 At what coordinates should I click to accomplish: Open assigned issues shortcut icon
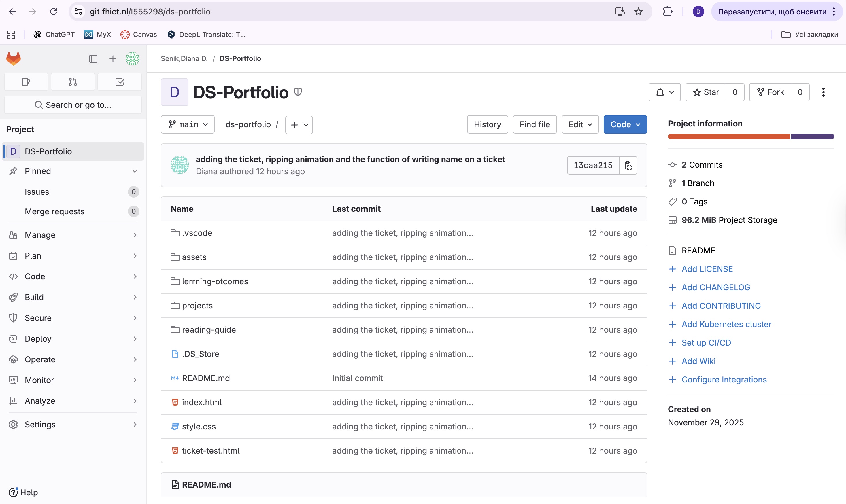click(x=26, y=82)
